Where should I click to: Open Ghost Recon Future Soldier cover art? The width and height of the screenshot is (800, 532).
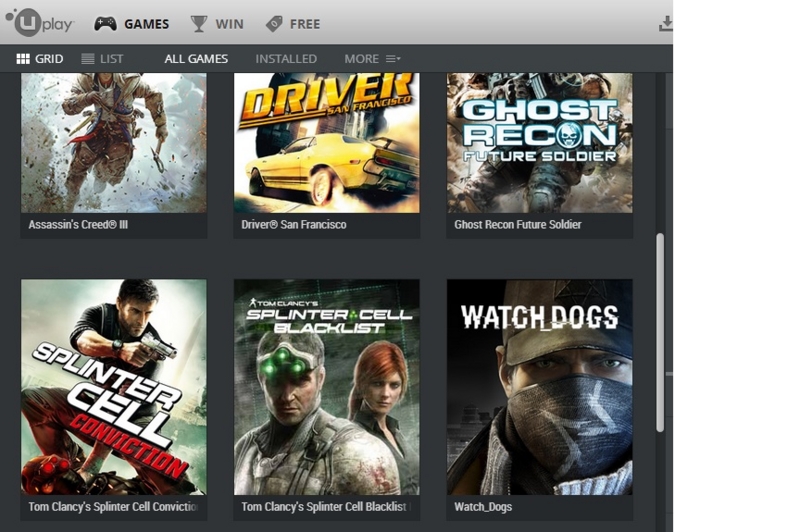[x=540, y=142]
